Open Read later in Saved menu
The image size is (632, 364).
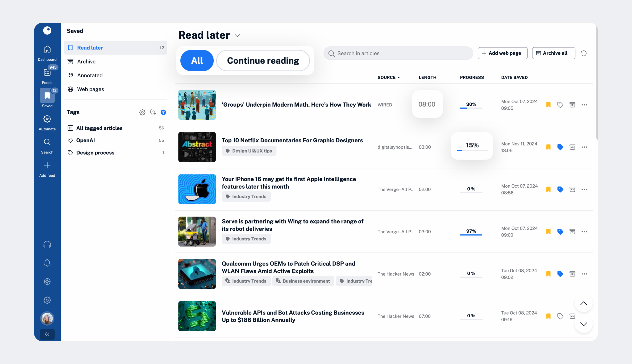pos(115,48)
